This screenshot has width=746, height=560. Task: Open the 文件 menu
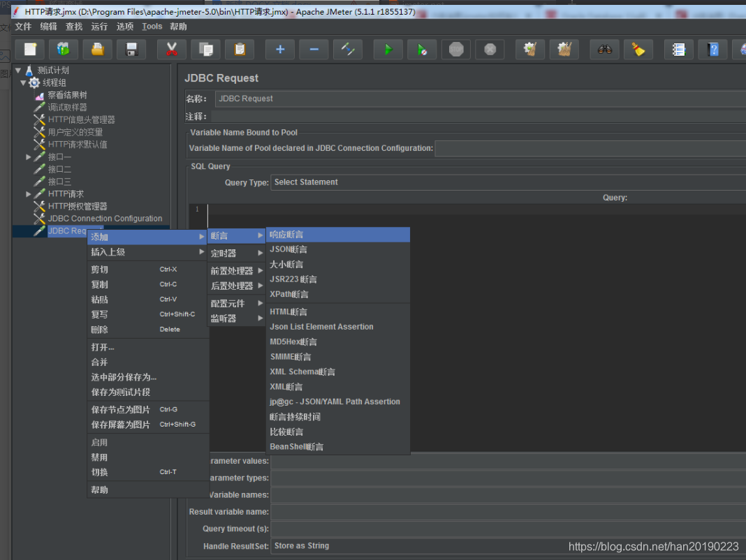[23, 27]
